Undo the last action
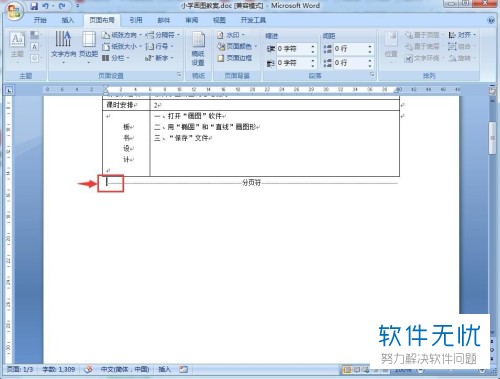The image size is (500, 379). [x=46, y=6]
